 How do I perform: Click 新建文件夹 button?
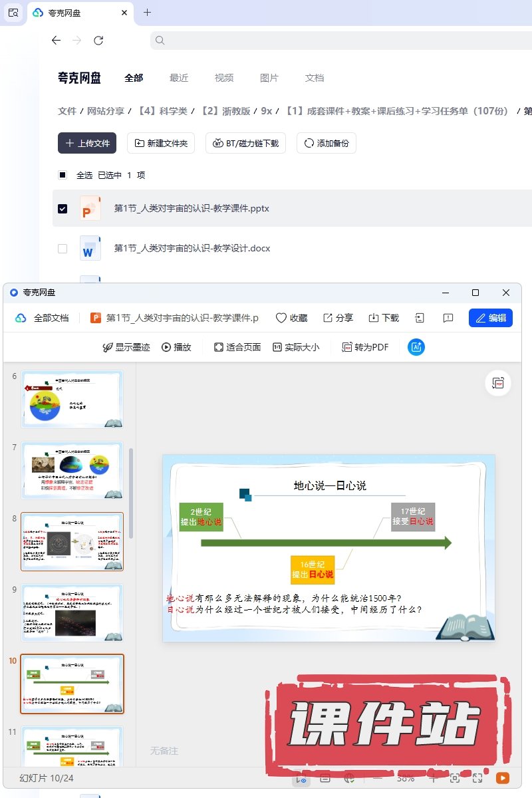(x=161, y=143)
